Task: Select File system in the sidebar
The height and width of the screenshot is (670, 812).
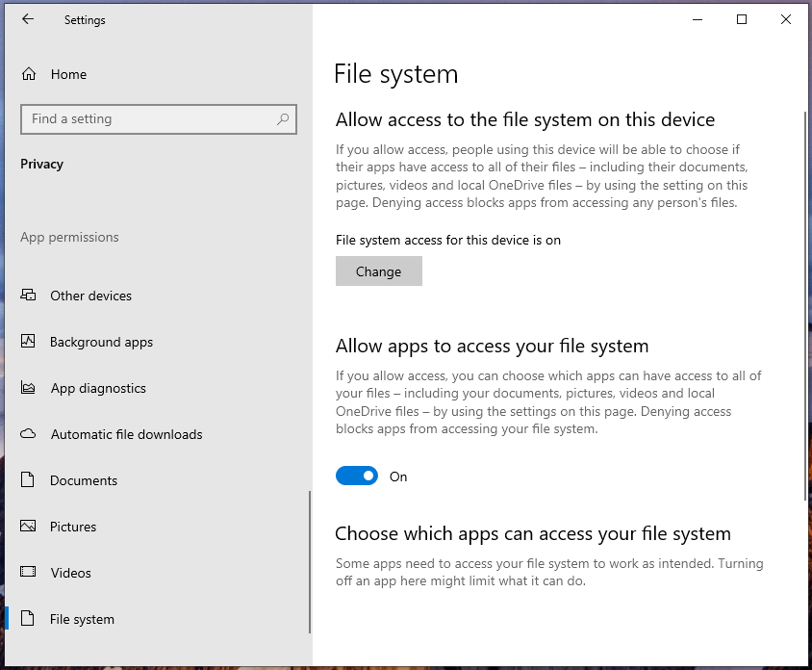Action: pos(82,619)
